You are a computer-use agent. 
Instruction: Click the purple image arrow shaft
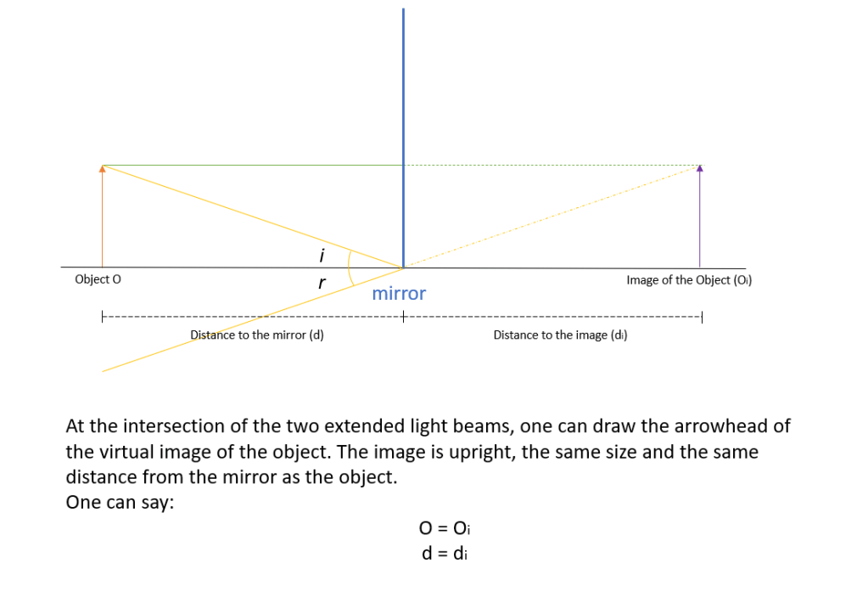point(700,221)
